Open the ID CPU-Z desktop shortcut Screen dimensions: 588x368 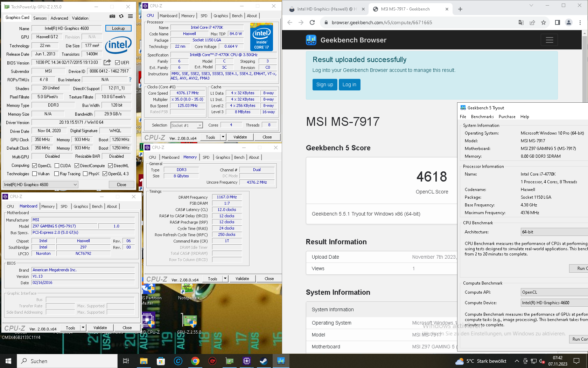pos(148,323)
